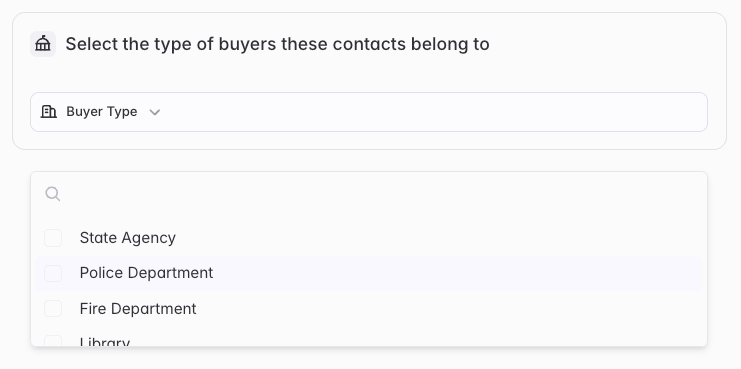741x369 pixels.
Task: Open the Buyer Type dropdown
Action: coord(101,112)
